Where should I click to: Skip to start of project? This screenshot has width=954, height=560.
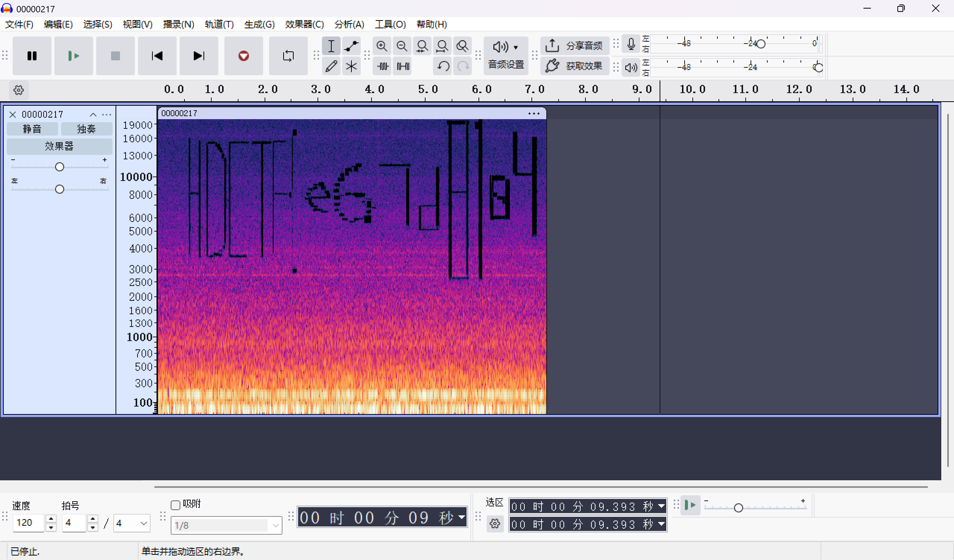157,56
